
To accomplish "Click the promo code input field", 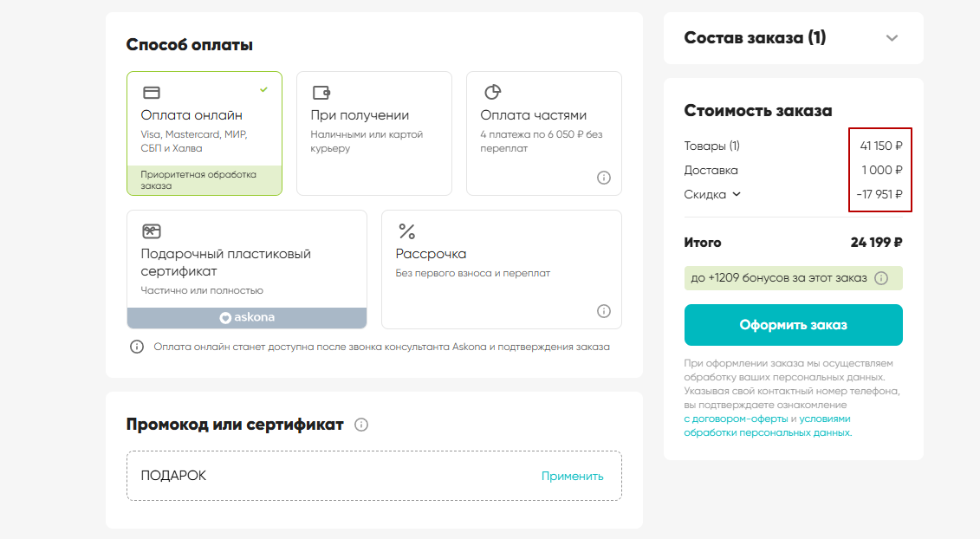I will point(329,476).
